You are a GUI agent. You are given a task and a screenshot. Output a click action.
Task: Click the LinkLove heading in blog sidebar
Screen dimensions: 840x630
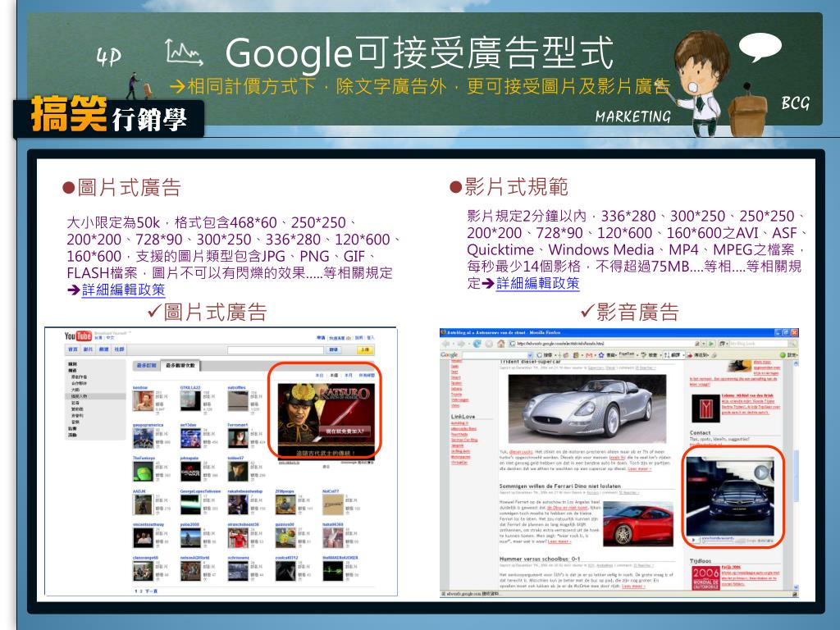click(463, 416)
